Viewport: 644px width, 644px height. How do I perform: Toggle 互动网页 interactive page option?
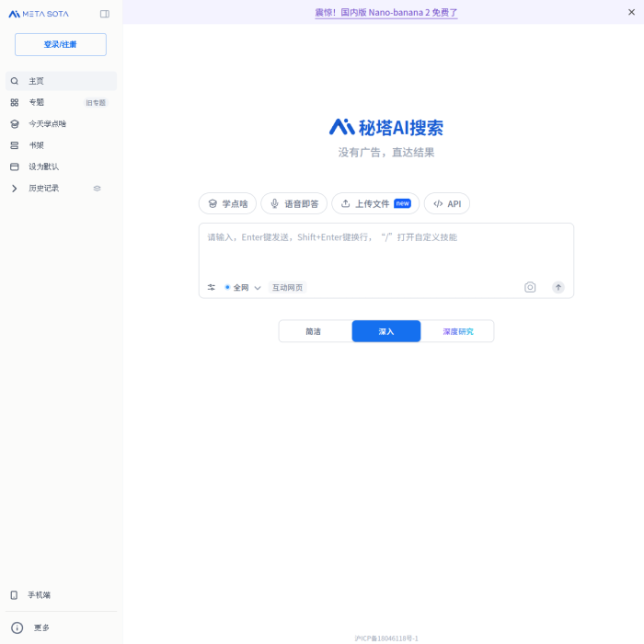[x=287, y=287]
